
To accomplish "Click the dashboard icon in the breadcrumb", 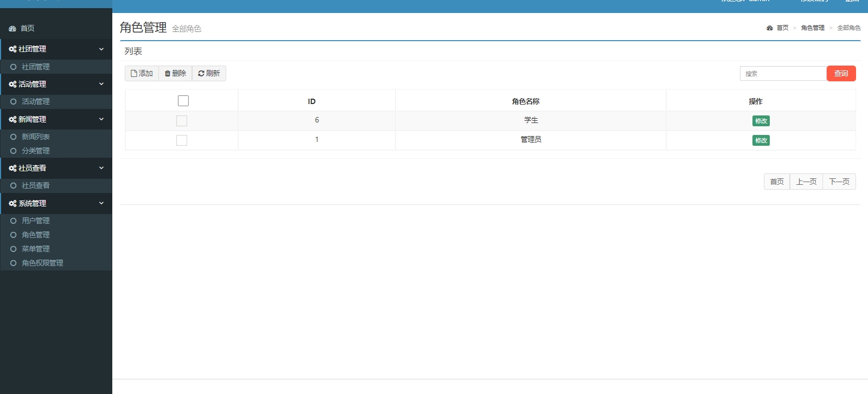I will pyautogui.click(x=769, y=28).
